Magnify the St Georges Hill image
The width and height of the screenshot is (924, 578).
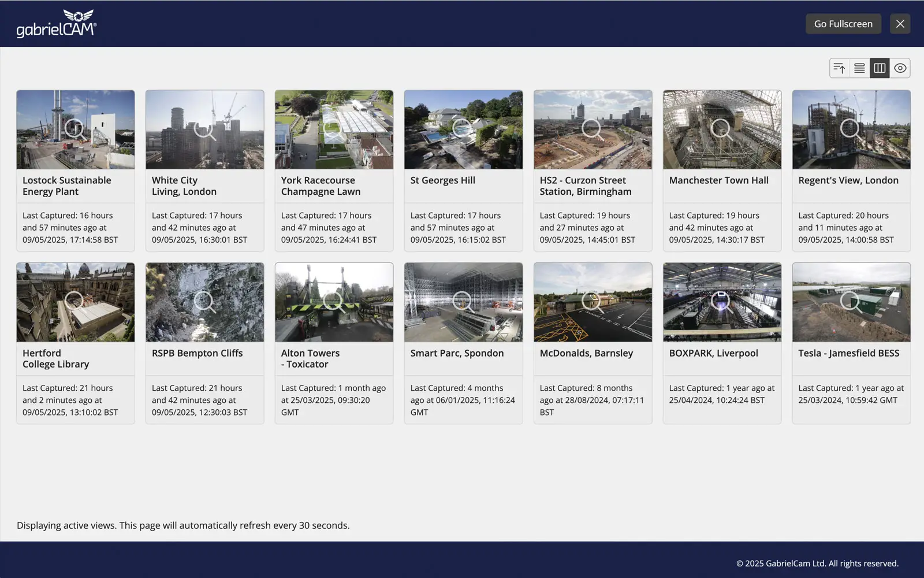(x=463, y=129)
